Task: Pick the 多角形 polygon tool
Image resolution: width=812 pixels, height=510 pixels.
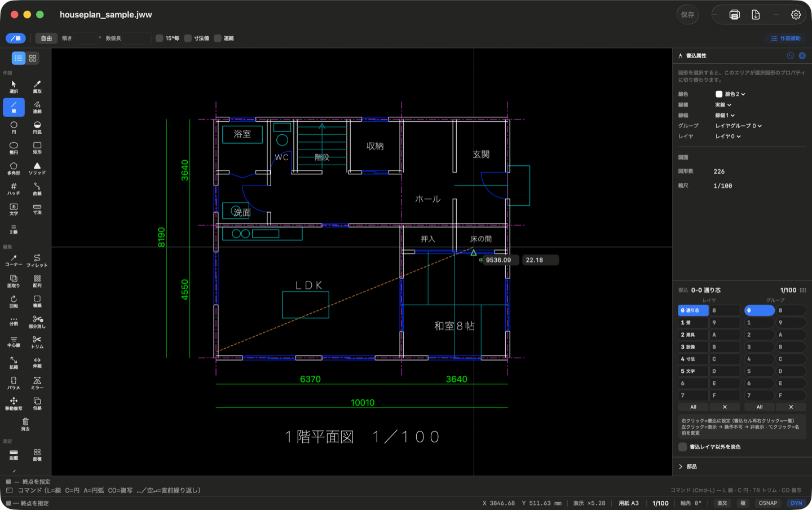Action: click(14, 169)
